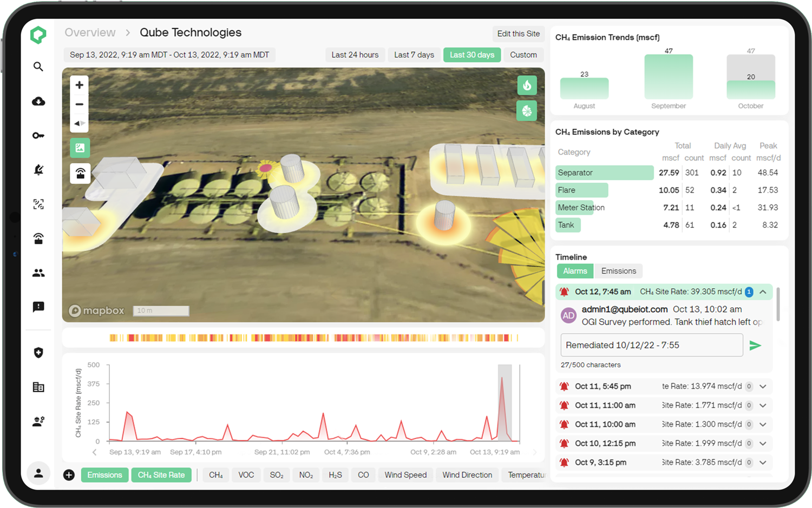Image resolution: width=812 pixels, height=508 pixels.
Task: Select the shield admin sidebar icon
Action: tap(38, 352)
